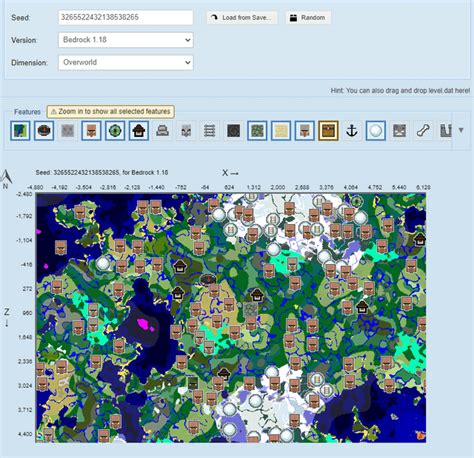The height and width of the screenshot is (458, 474).
Task: Click the lone village marker in the western ocean
Action: click(60, 247)
